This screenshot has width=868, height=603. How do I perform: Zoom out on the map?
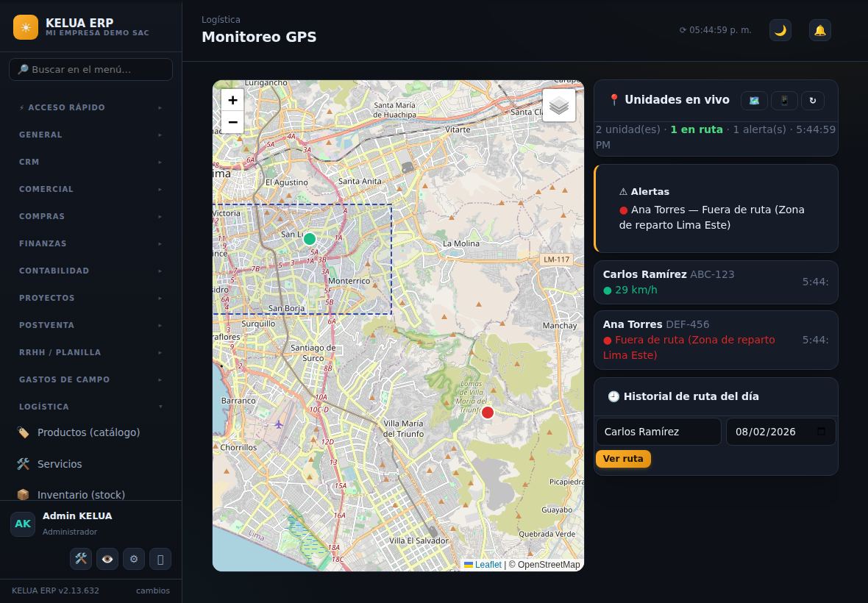(x=232, y=122)
